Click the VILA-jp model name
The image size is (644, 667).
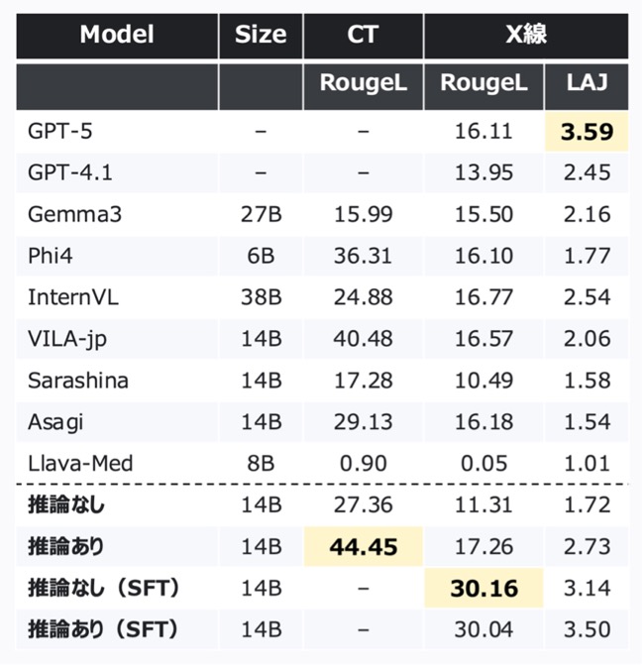[67, 340]
